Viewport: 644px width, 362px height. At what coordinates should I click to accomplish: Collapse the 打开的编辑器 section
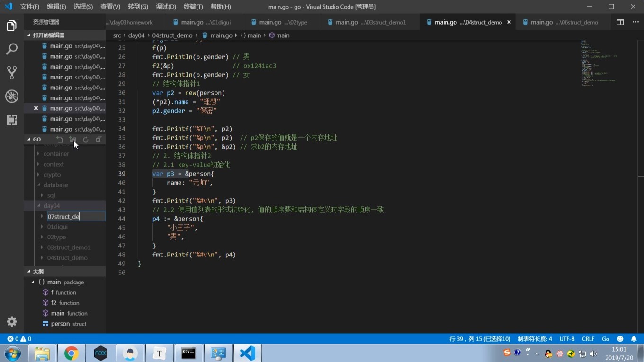(48, 35)
